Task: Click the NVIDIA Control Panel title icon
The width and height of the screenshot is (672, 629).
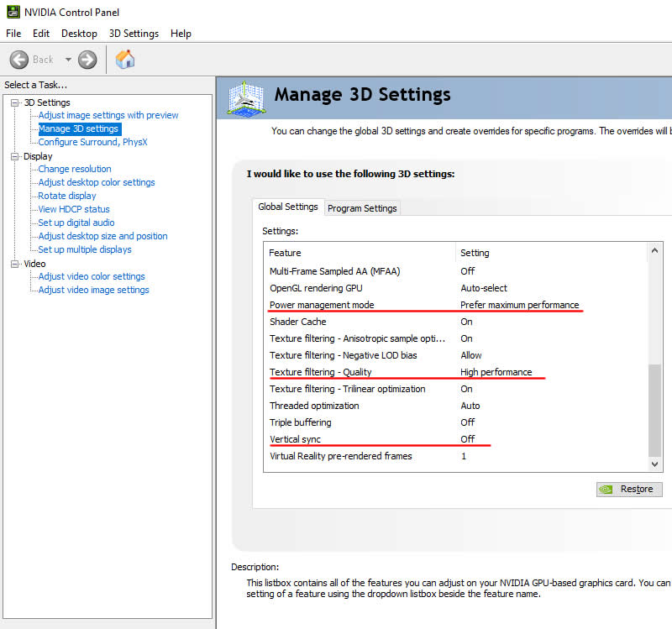Action: (13, 12)
